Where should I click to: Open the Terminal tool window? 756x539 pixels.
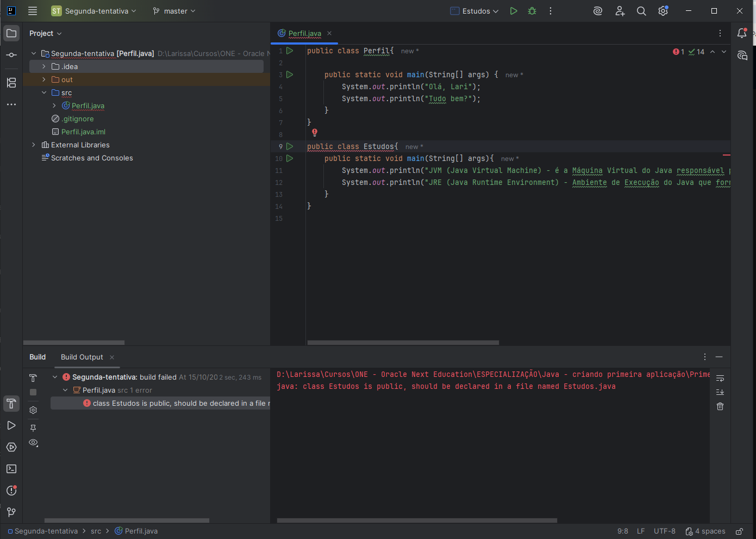11,469
